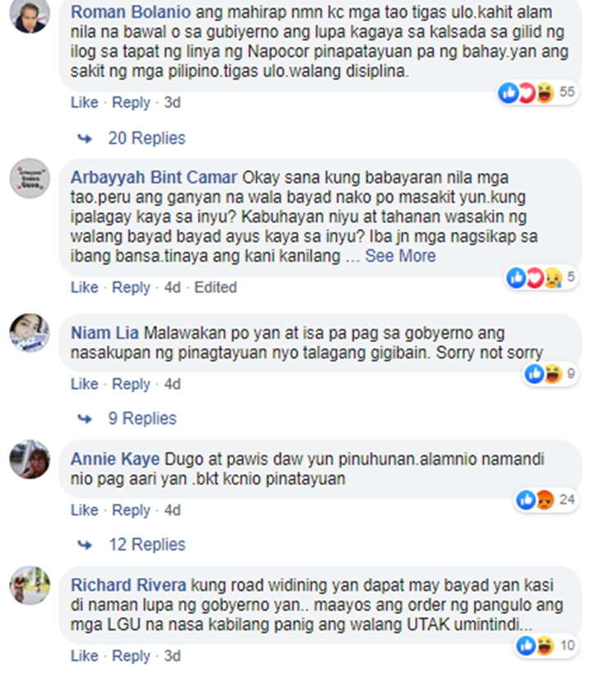Open reactions on Roman Bolanio's comment
The height and width of the screenshot is (674, 616).
click(538, 92)
